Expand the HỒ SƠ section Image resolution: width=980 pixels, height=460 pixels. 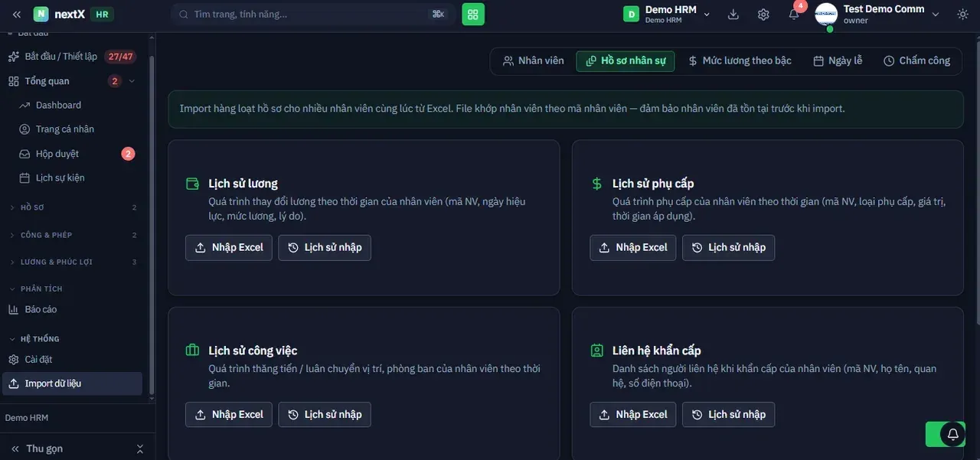click(x=73, y=207)
